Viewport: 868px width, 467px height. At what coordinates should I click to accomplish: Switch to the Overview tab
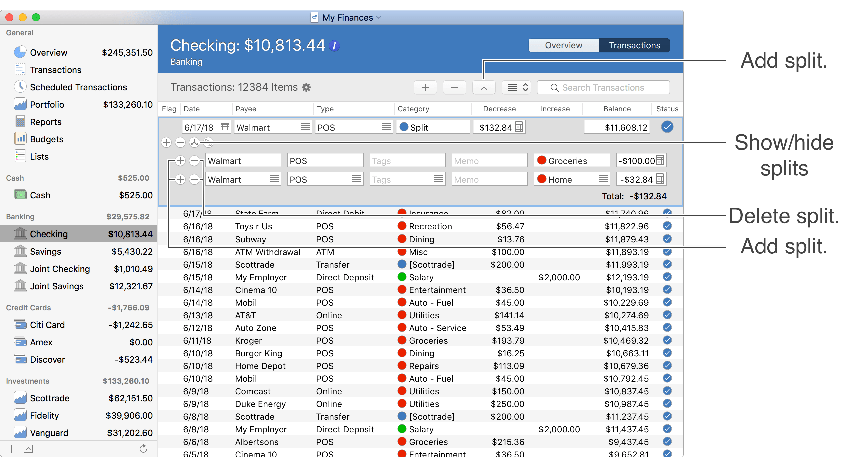click(x=563, y=45)
